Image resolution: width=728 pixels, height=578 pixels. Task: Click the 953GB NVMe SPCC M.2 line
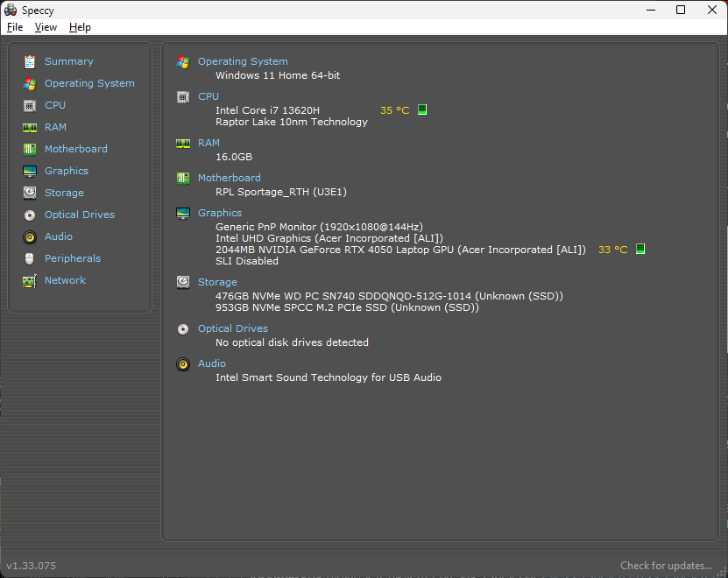(347, 307)
